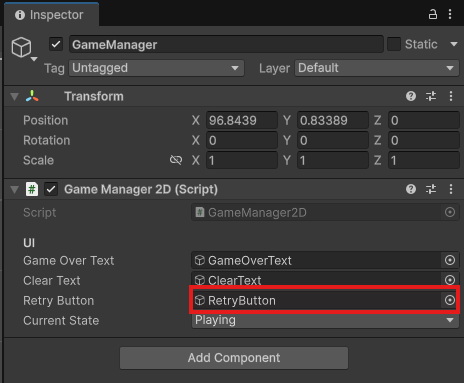464x383 pixels.
Task: Click the Clear Text property label
Action: pyautogui.click(x=52, y=281)
